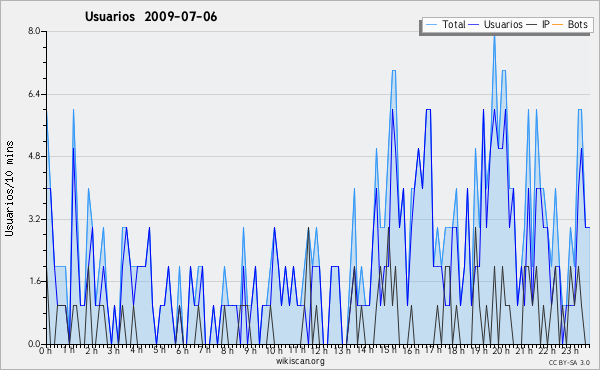This screenshot has width=600, height=370.
Task: Click the y-axis value 4.8
Action: 34,156
